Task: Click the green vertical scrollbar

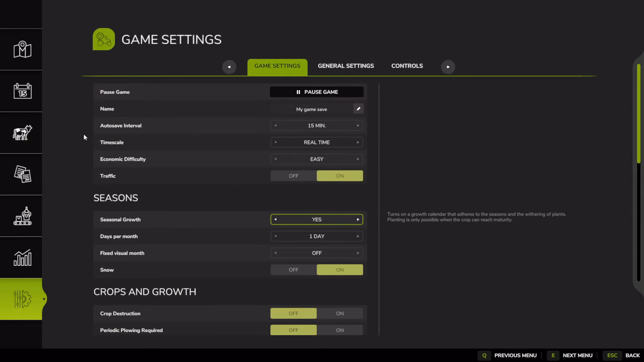Action: click(639, 113)
